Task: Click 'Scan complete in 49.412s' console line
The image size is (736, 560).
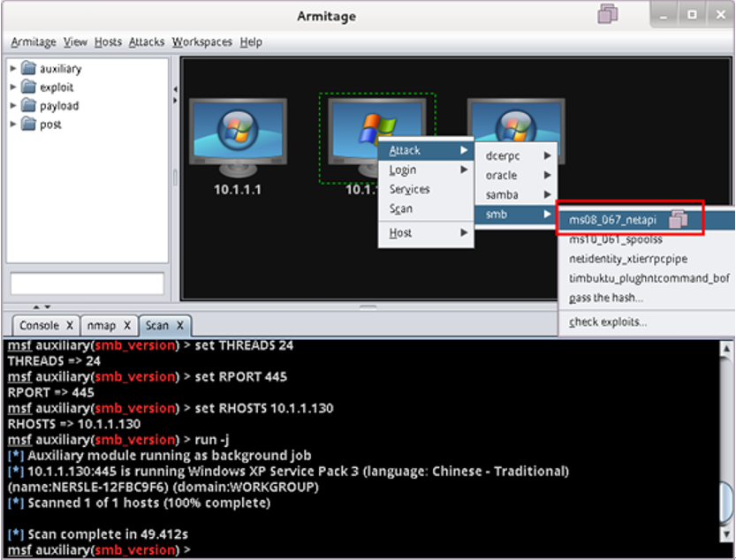Action: coord(108,534)
